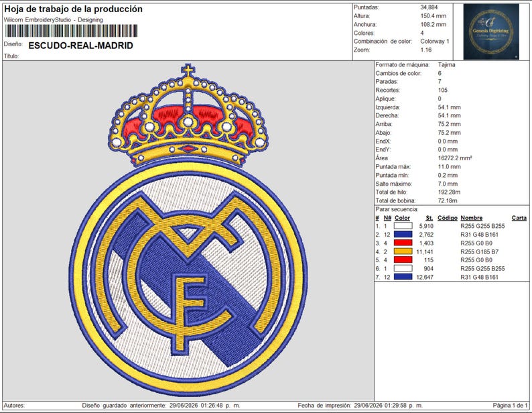Select the blue swatch in sequence row 7

[x=403, y=277]
